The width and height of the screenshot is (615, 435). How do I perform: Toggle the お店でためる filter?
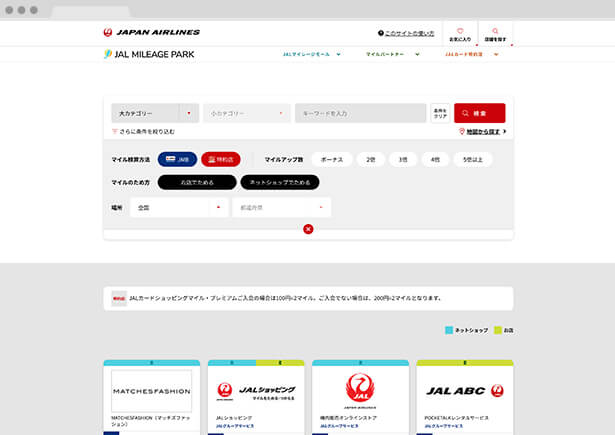coord(197,182)
